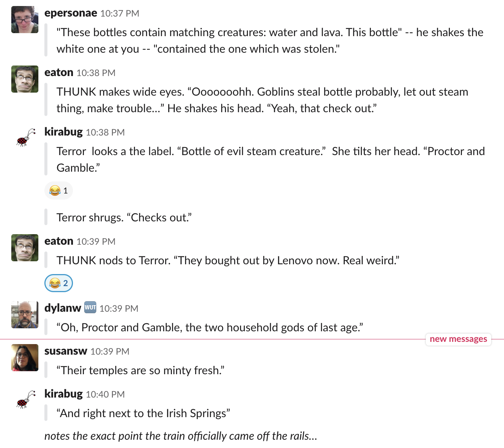Viewport: 504px width, 448px height.
Task: Toggle the laughing reaction with count 1
Action: coord(59,190)
